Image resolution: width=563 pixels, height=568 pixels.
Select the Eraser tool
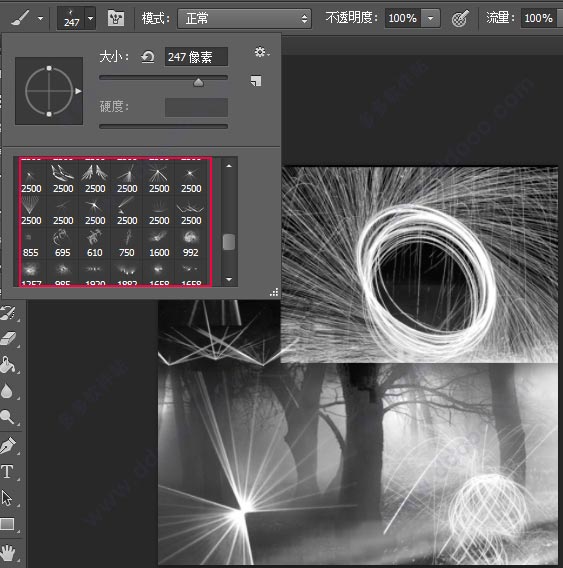coord(9,339)
